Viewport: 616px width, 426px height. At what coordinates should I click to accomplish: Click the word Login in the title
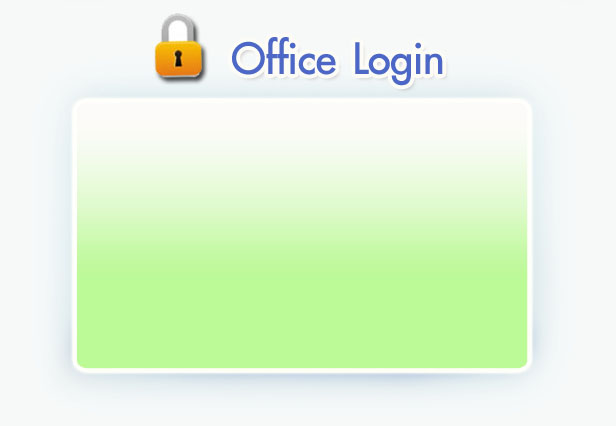point(399,63)
